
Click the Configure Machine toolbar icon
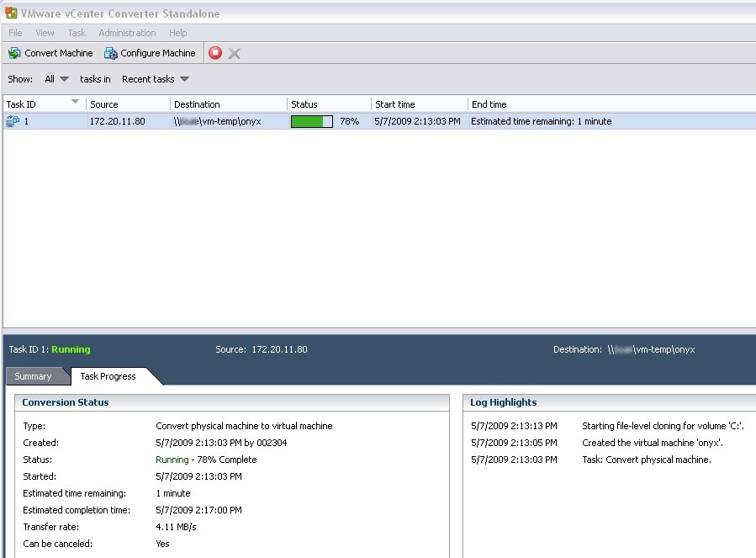pyautogui.click(x=110, y=53)
